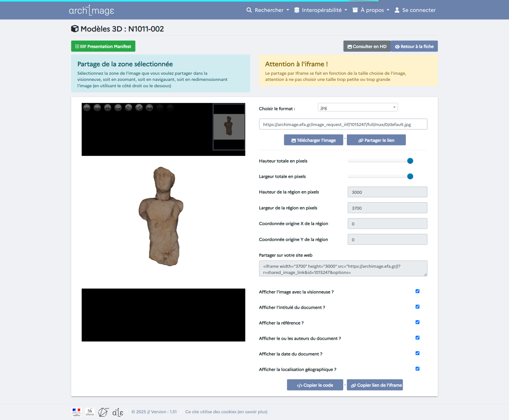509x420 pixels.
Task: Click the 'Hauteur totale en pixels' slider handle
Action: click(x=410, y=161)
